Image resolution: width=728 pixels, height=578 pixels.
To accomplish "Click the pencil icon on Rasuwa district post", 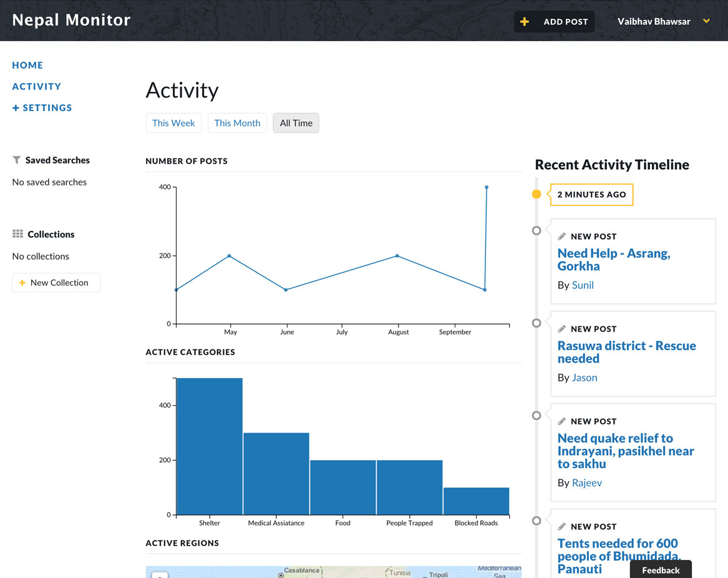I will coord(562,329).
